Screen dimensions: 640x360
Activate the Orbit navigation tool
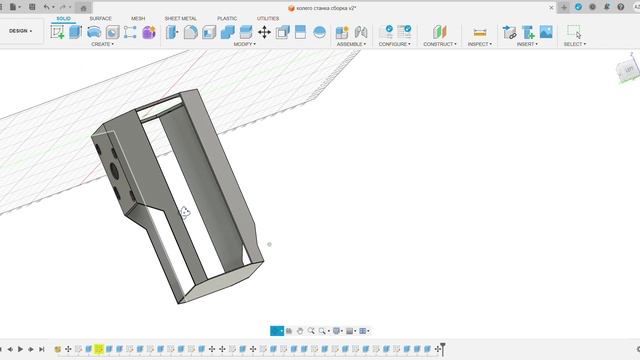coord(277,331)
